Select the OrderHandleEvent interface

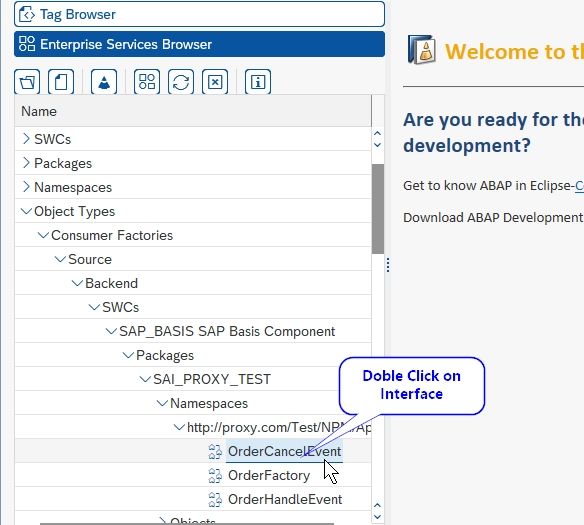coord(285,499)
